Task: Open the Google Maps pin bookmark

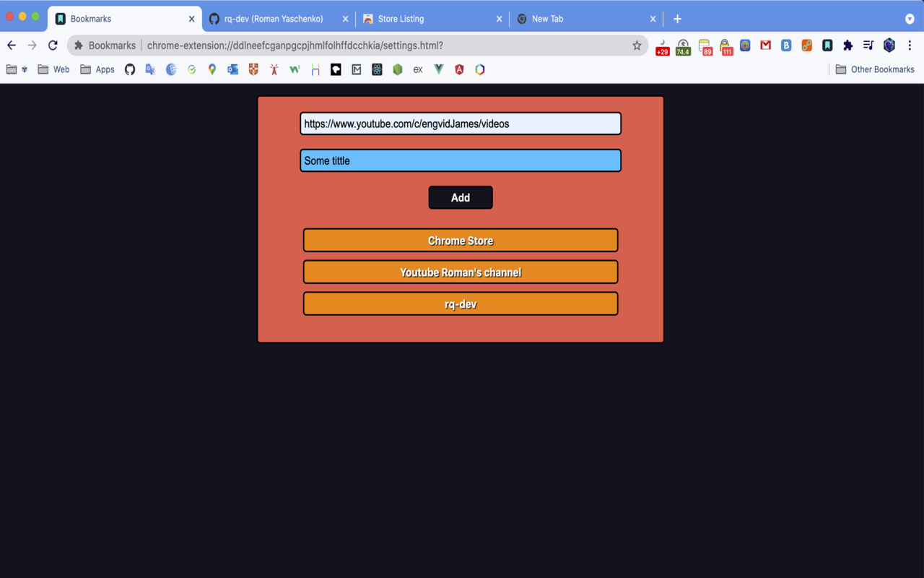Action: pos(212,69)
